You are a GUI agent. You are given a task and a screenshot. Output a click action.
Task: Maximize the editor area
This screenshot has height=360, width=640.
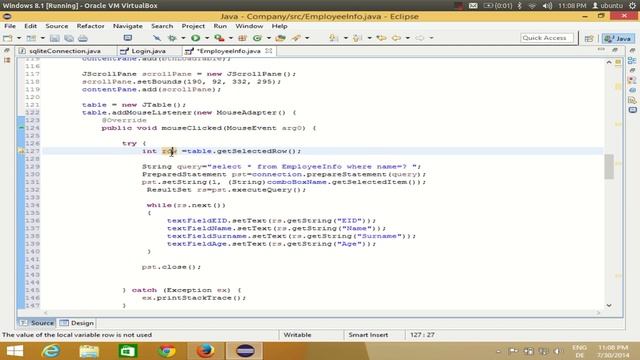click(615, 50)
